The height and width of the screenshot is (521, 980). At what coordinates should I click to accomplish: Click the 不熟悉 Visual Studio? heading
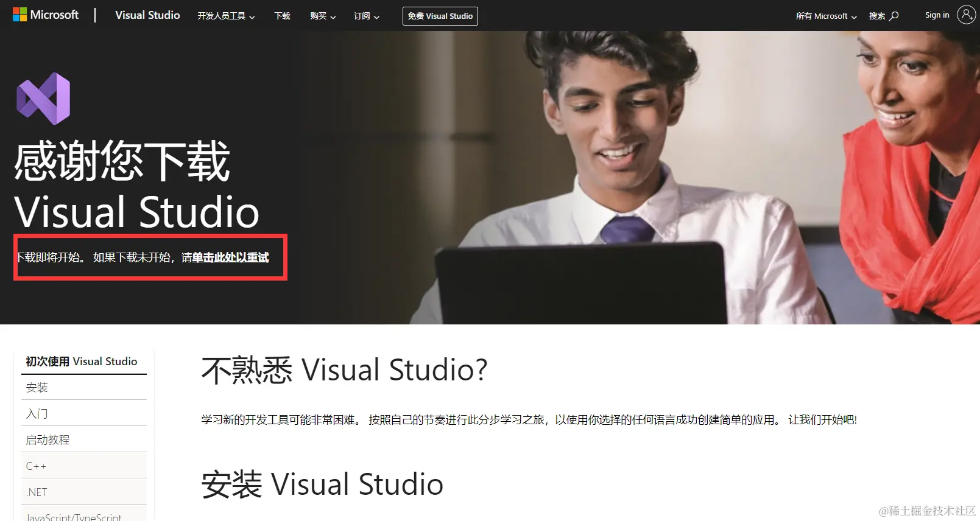click(x=345, y=370)
